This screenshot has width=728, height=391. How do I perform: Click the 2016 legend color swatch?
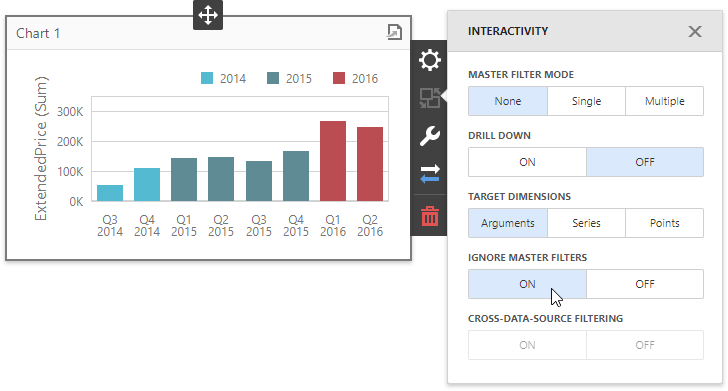339,78
